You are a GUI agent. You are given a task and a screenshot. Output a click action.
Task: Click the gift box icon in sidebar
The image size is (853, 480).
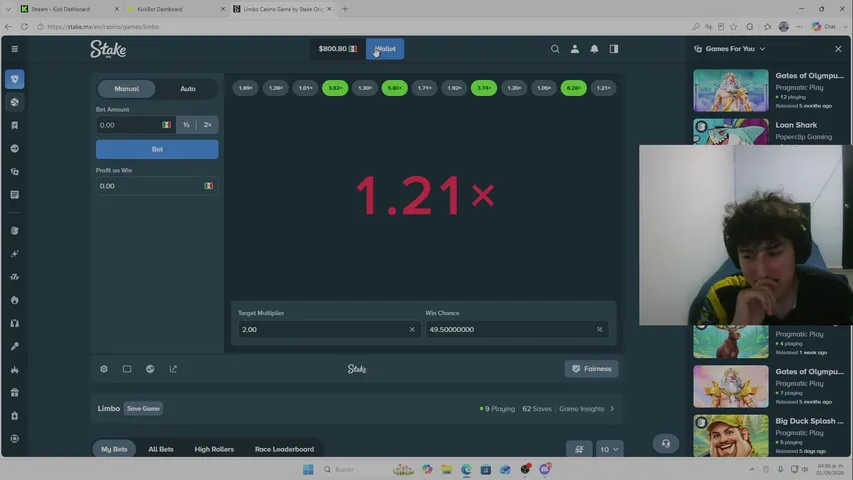click(15, 392)
